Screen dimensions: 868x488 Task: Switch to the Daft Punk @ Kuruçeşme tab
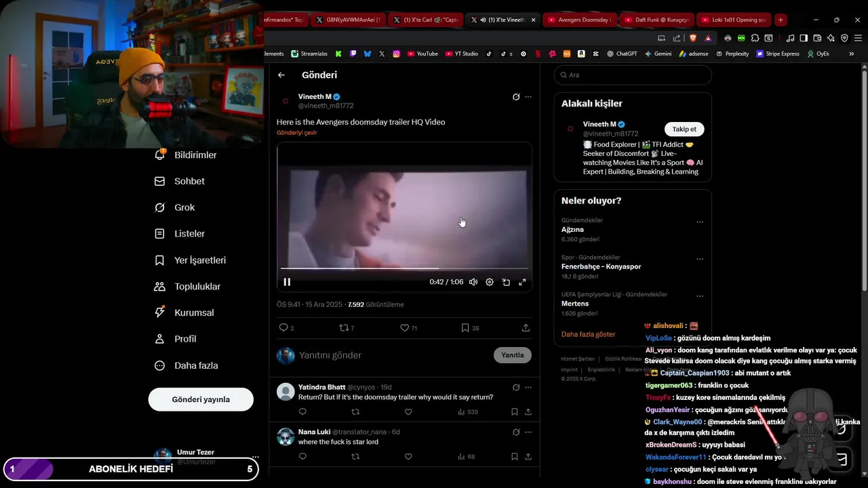[657, 20]
